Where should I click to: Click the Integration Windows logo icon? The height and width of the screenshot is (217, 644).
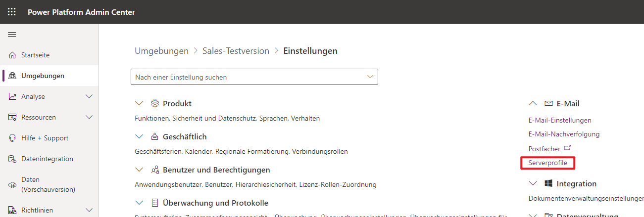548,183
